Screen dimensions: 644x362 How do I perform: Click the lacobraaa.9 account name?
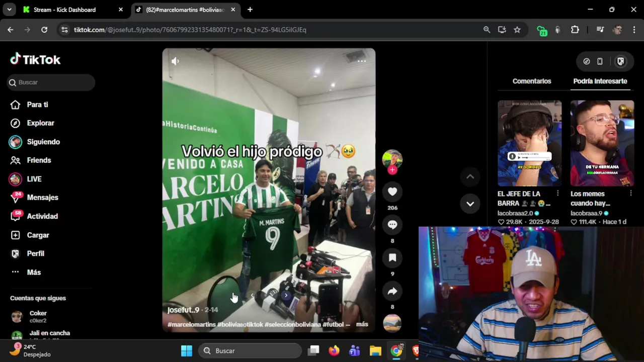(x=586, y=213)
